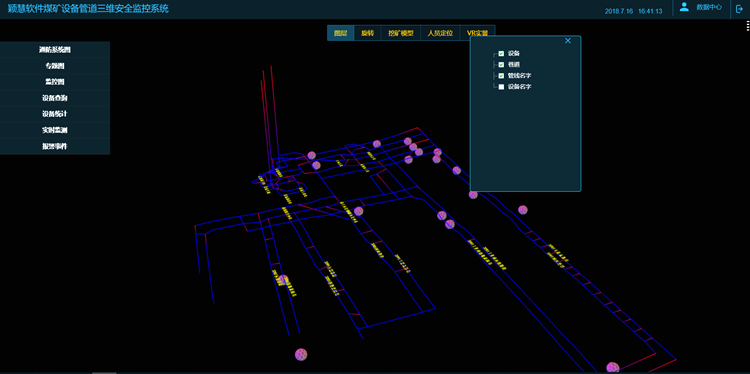The height and width of the screenshot is (374, 750).
Task: Open 监控图 in the sidebar
Action: point(55,82)
